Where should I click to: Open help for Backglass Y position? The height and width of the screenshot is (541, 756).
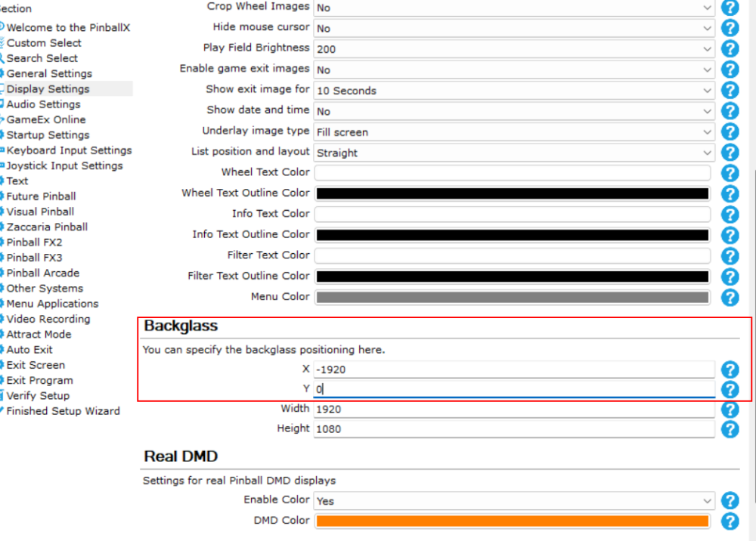pos(730,390)
